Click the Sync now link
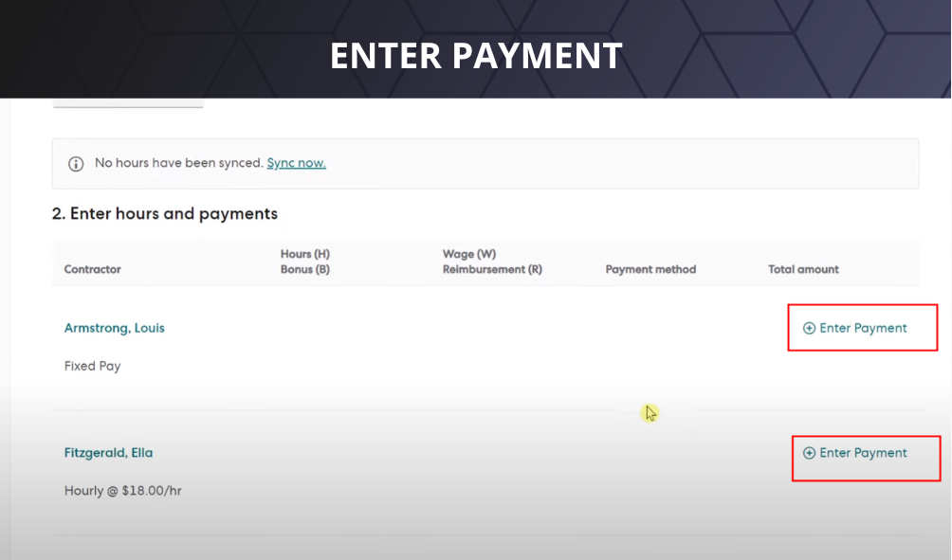952x560 pixels. (x=296, y=163)
